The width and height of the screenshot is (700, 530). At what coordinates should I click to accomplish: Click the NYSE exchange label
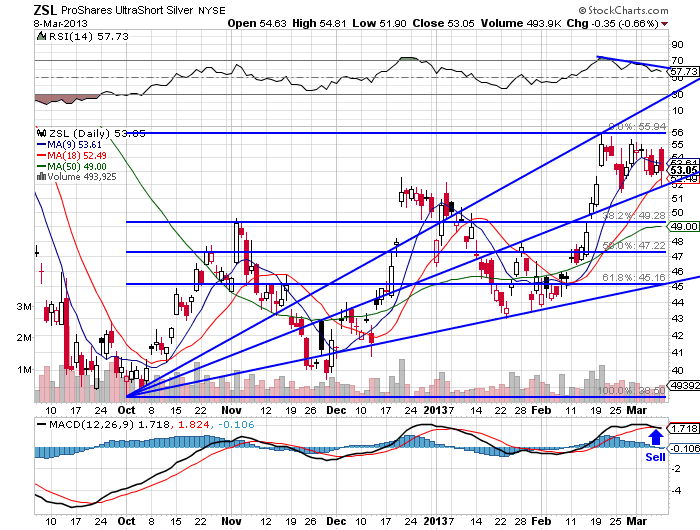[212, 11]
